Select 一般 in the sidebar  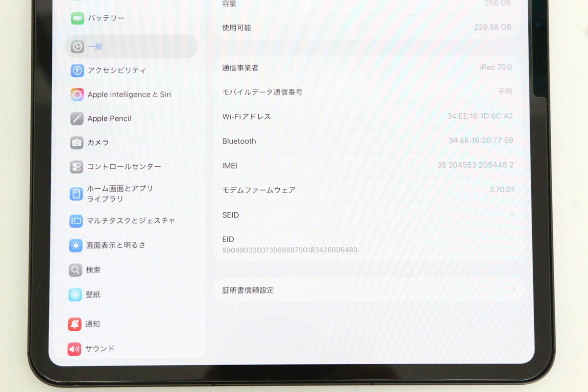(x=131, y=47)
